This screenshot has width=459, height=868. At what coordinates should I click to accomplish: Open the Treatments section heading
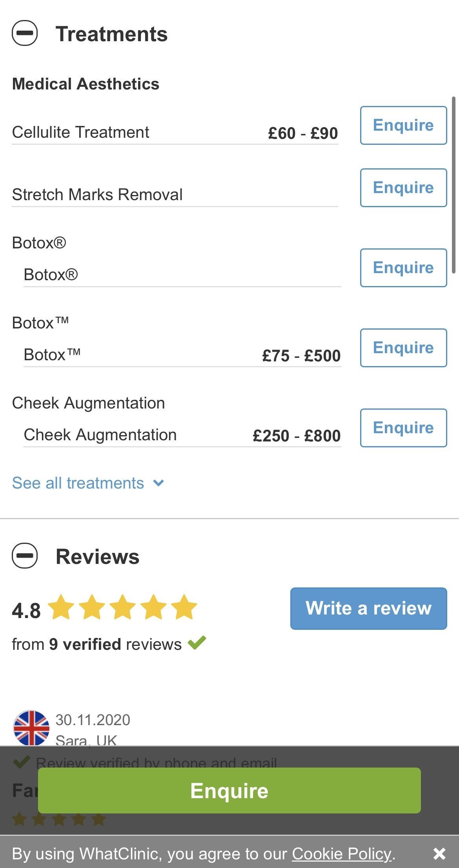pos(111,34)
